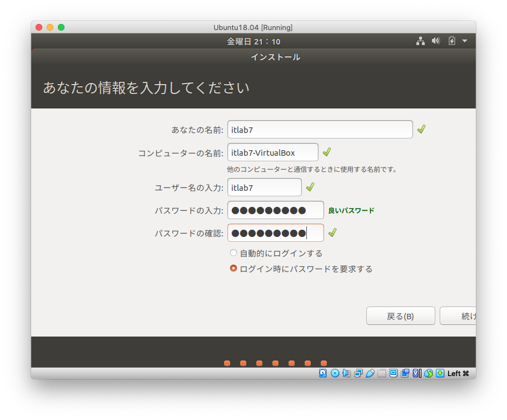Open the audio indicator in VirtualBox status bar
This screenshot has height=420, width=507.
(347, 373)
